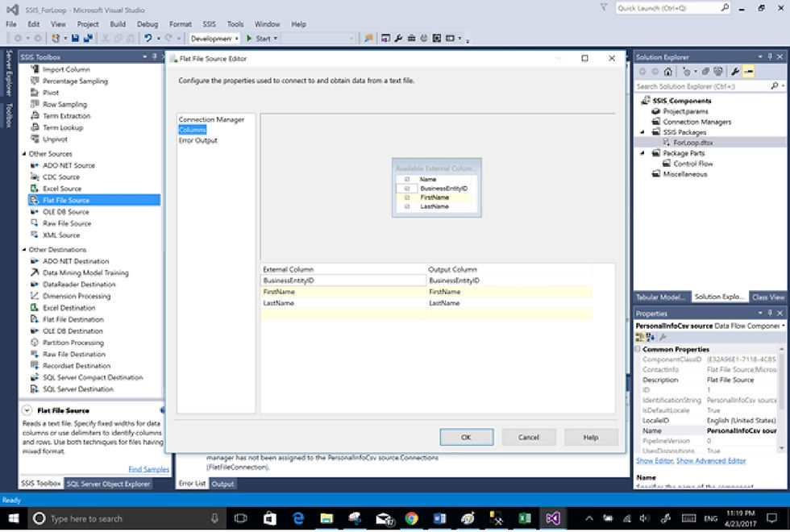Click the Quick Launch search box
Viewport: 790px width, 532px height.
coord(672,8)
